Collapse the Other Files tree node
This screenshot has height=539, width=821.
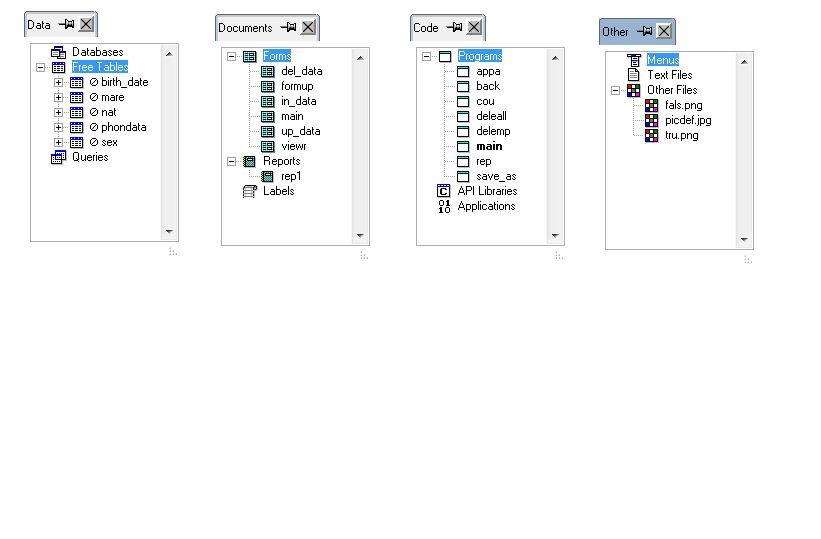[x=615, y=91]
